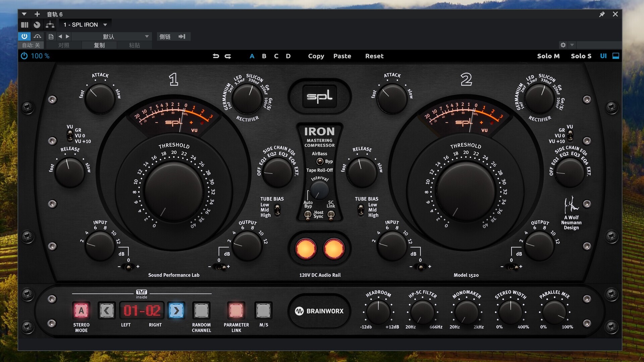Screen dimensions: 644x362
Task: Toggle the M/S button
Action: (x=263, y=311)
